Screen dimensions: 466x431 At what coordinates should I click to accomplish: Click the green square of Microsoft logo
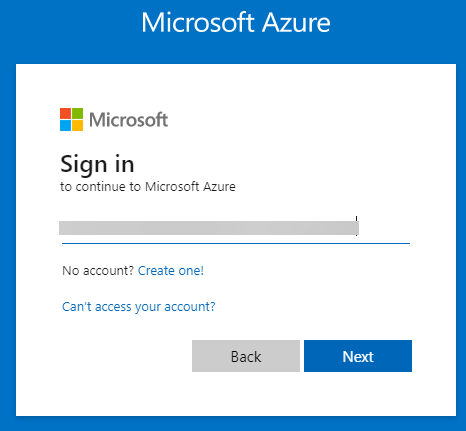tap(77, 113)
